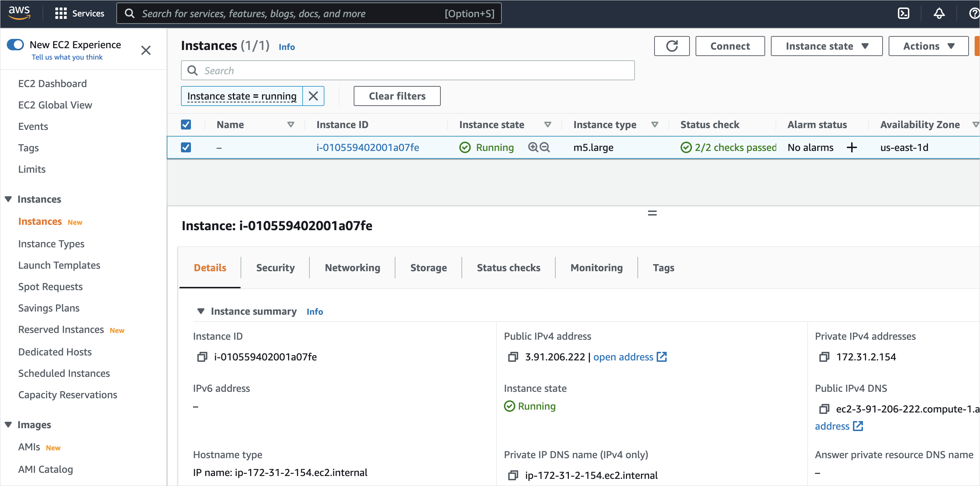Screen dimensions: 980x486
Task: Open the Actions dropdown button
Action: [928, 46]
